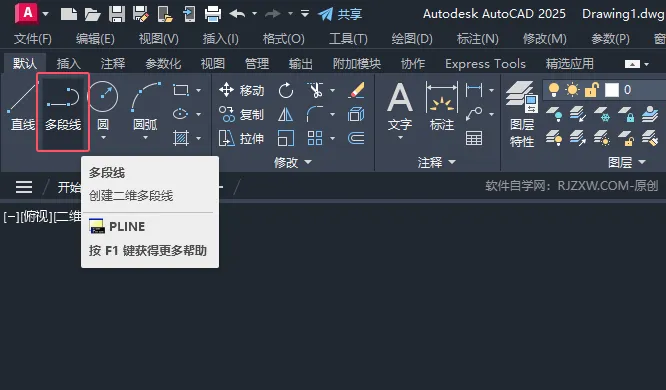The image size is (666, 390).
Task: Open the 绘图(D) menu
Action: coord(412,39)
